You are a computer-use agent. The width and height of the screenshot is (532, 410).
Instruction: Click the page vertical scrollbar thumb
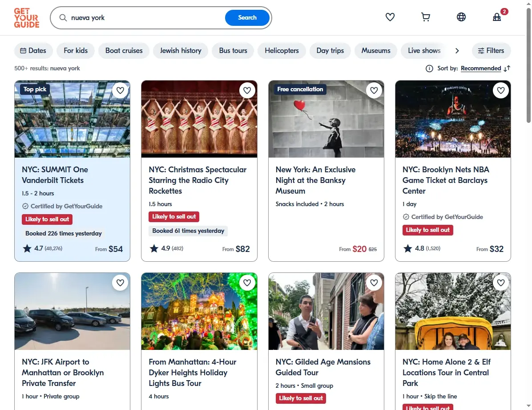[x=528, y=65]
